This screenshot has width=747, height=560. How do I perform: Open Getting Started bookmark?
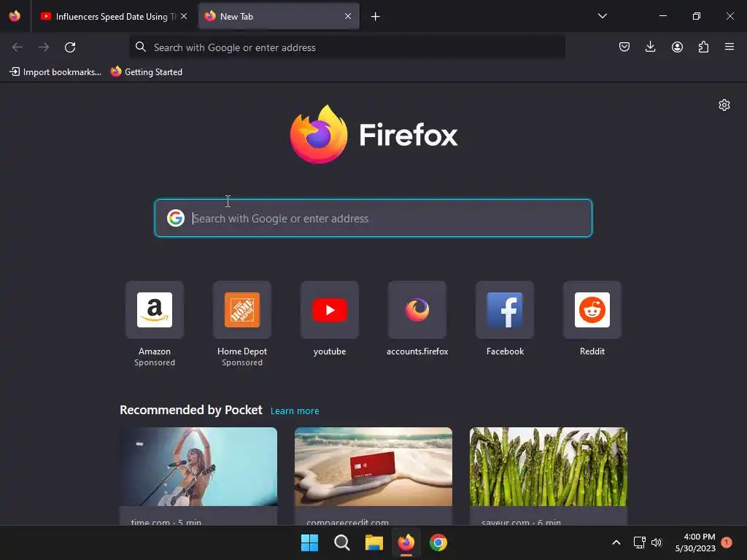click(x=146, y=72)
